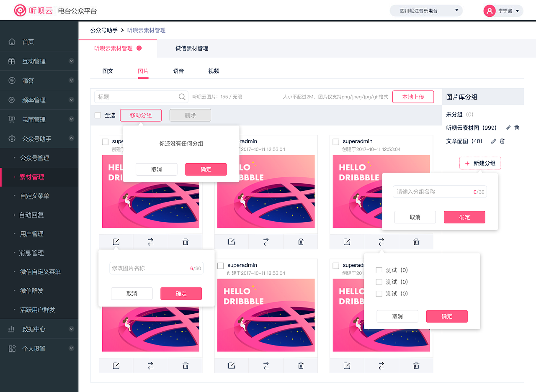Tick the 全选 select-all checkbox
The width and height of the screenshot is (536, 392).
pyautogui.click(x=98, y=115)
